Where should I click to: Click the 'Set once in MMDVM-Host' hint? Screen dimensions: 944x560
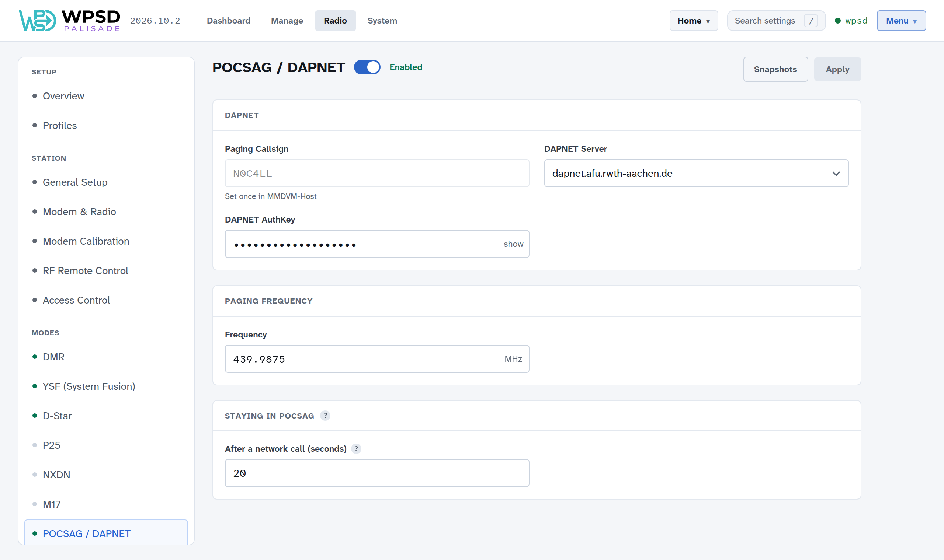click(x=270, y=196)
